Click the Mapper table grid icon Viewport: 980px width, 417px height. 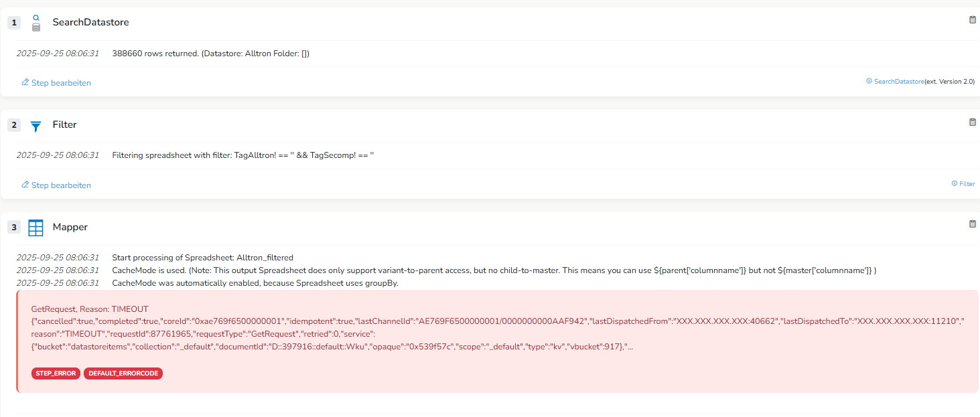[x=36, y=228]
